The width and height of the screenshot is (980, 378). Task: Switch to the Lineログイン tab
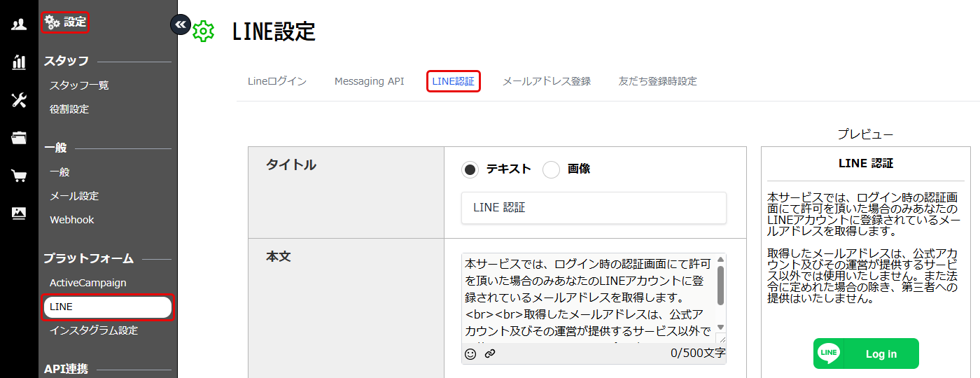tap(277, 81)
